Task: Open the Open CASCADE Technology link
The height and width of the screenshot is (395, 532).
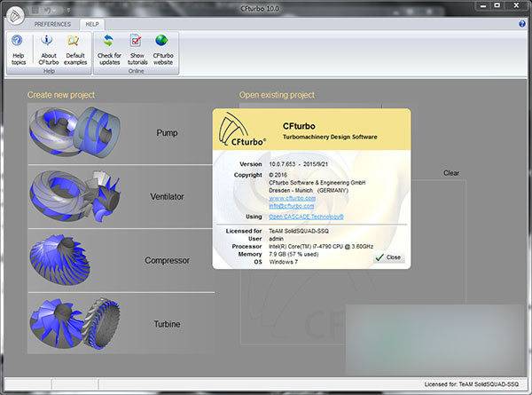Action: tap(306, 217)
